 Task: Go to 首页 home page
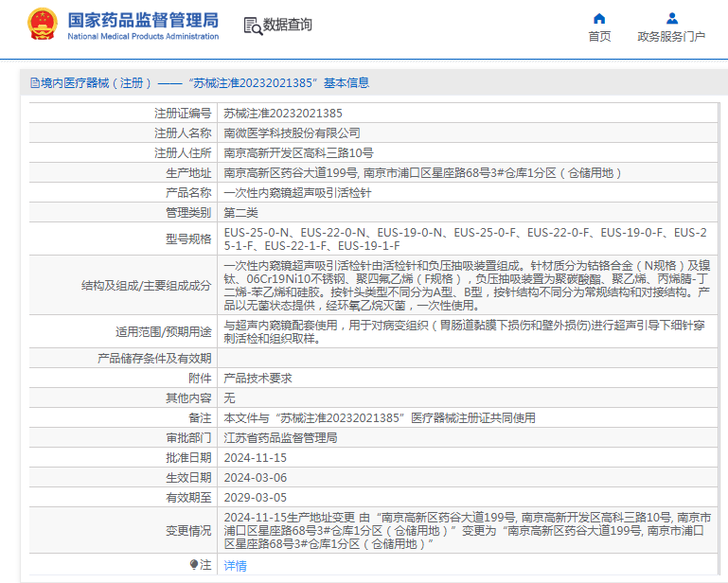pos(599,36)
